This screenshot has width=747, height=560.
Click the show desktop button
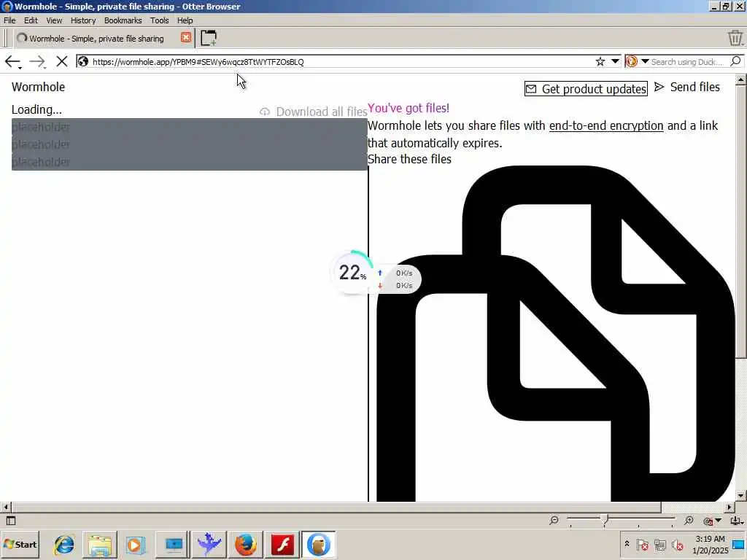click(738, 544)
